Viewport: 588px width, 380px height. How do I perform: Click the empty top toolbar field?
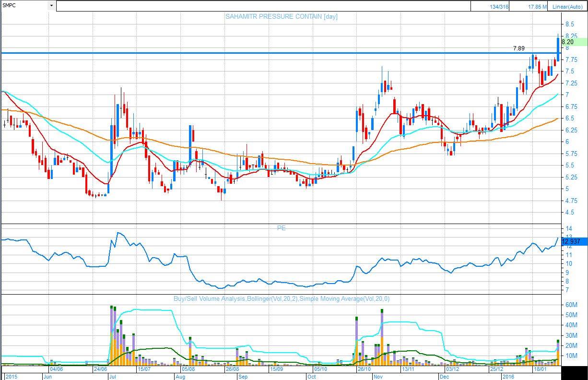point(263,6)
